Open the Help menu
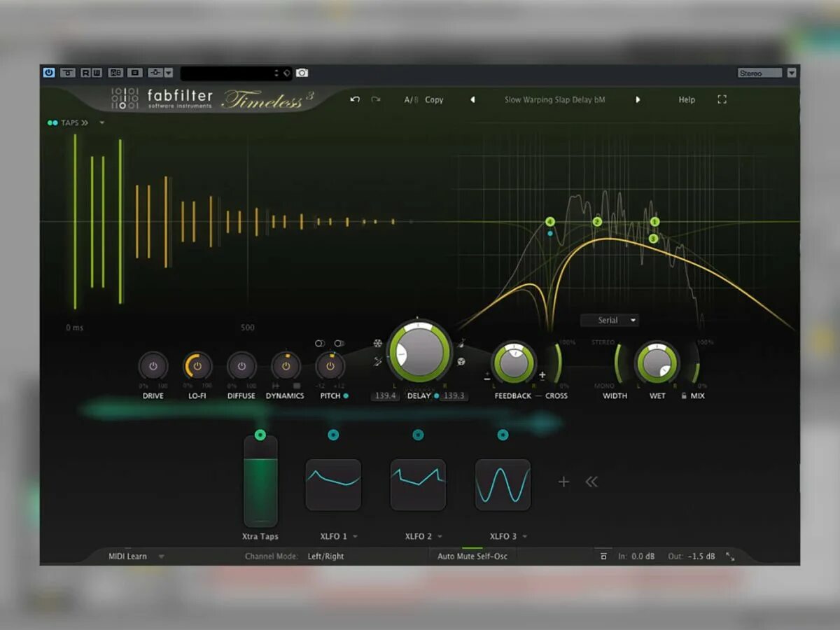840x630 pixels. (x=687, y=100)
